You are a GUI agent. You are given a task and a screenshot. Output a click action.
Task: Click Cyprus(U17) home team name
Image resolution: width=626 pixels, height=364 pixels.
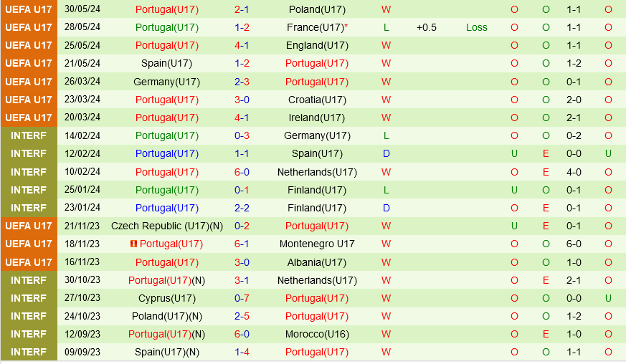[166, 298]
